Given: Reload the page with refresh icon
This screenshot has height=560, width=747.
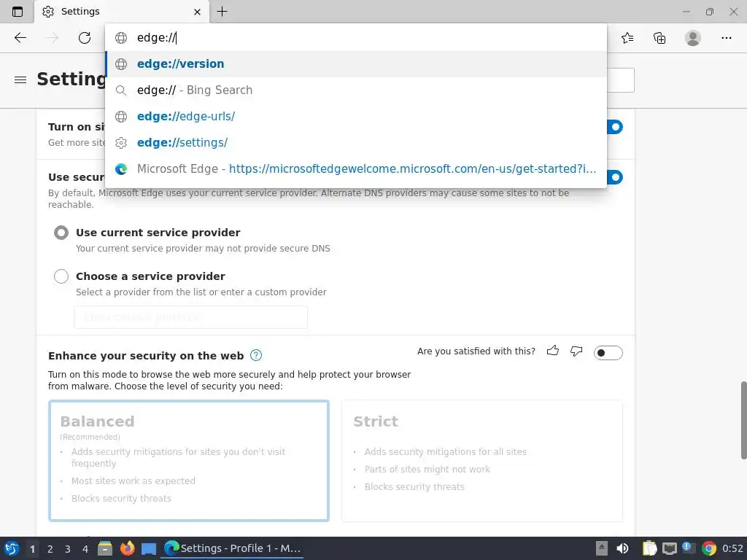Looking at the screenshot, I should pyautogui.click(x=85, y=38).
